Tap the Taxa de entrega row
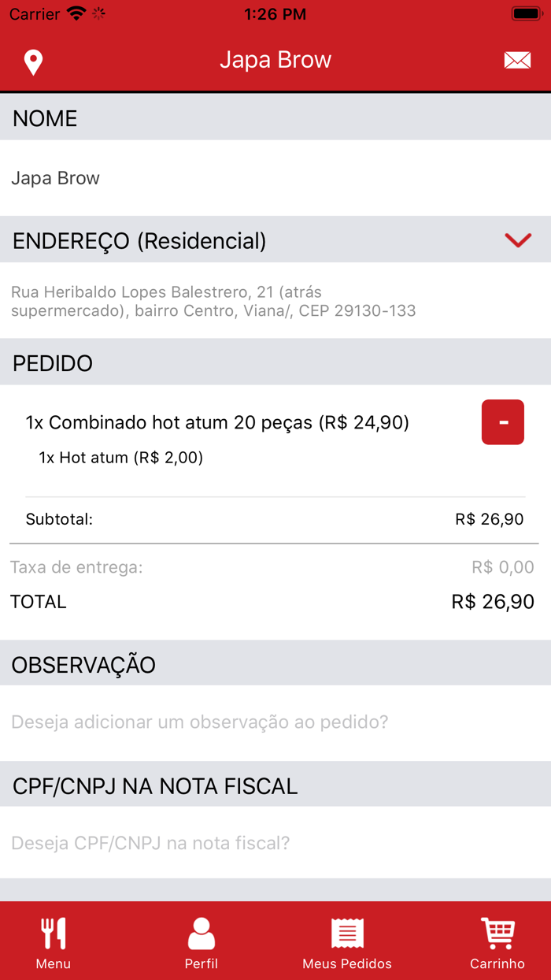The image size is (551, 980). tap(275, 566)
